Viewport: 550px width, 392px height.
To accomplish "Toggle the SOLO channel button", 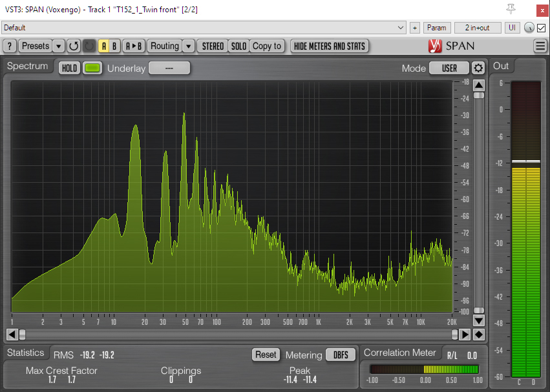I will point(238,46).
